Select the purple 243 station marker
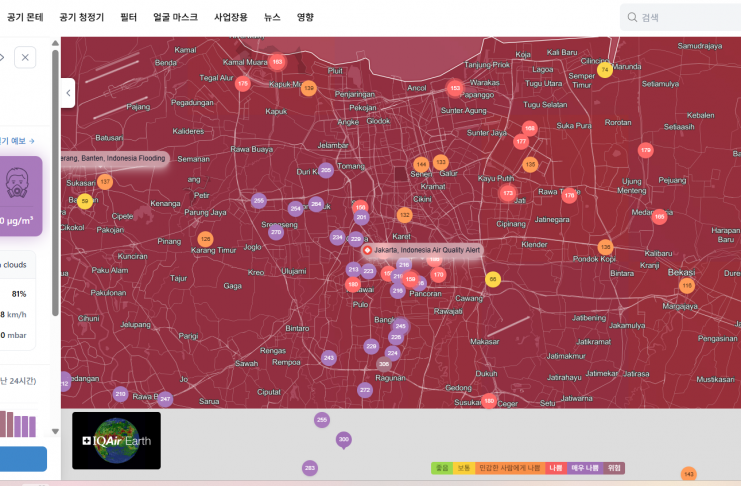Image resolution: width=741 pixels, height=486 pixels. coord(329,357)
